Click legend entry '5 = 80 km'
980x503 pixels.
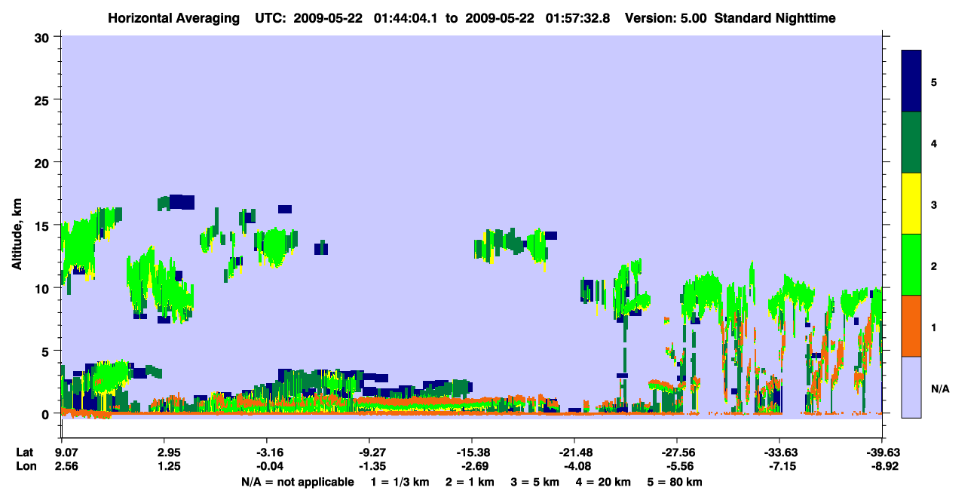tap(675, 482)
